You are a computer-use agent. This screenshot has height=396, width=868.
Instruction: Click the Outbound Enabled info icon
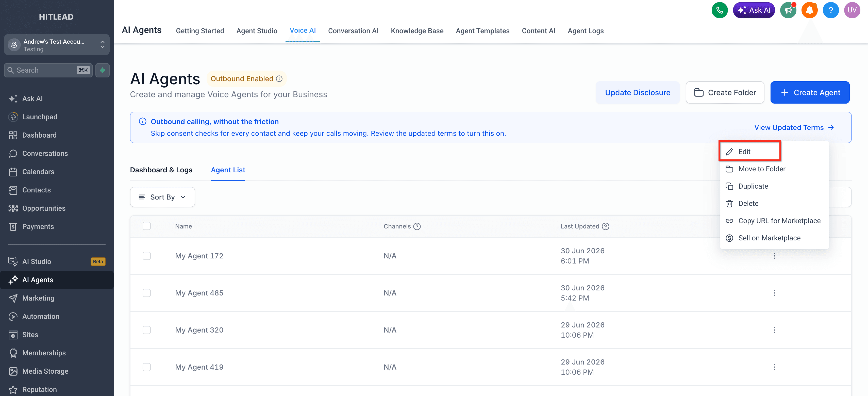(279, 78)
